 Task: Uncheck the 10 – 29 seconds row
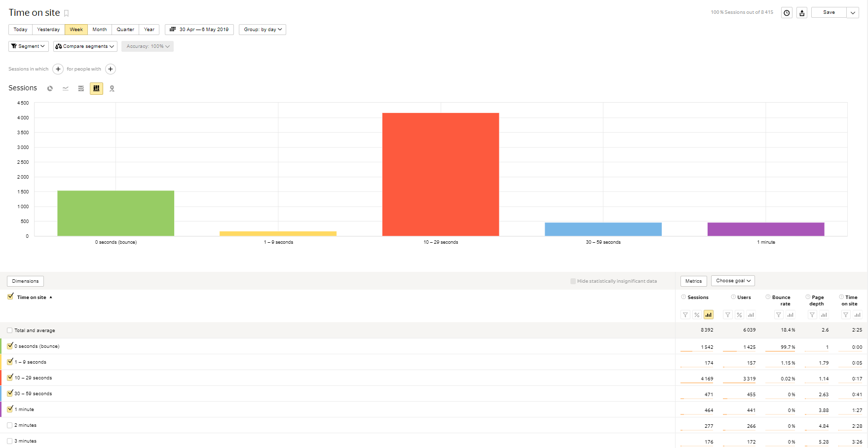pyautogui.click(x=10, y=377)
